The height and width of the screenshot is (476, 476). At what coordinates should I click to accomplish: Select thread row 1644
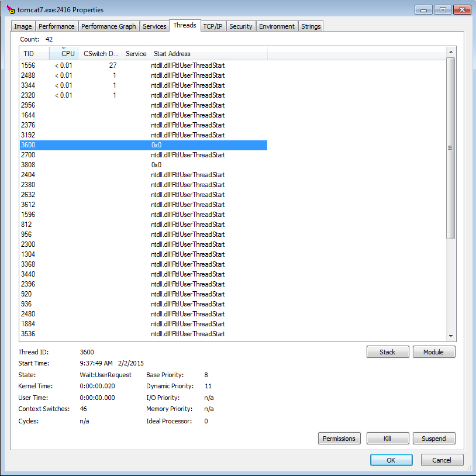143,115
